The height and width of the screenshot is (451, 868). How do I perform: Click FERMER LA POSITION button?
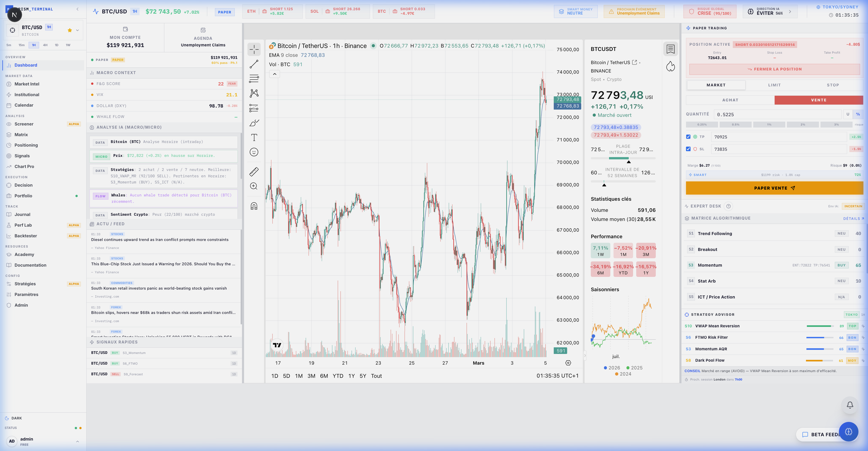pos(774,69)
